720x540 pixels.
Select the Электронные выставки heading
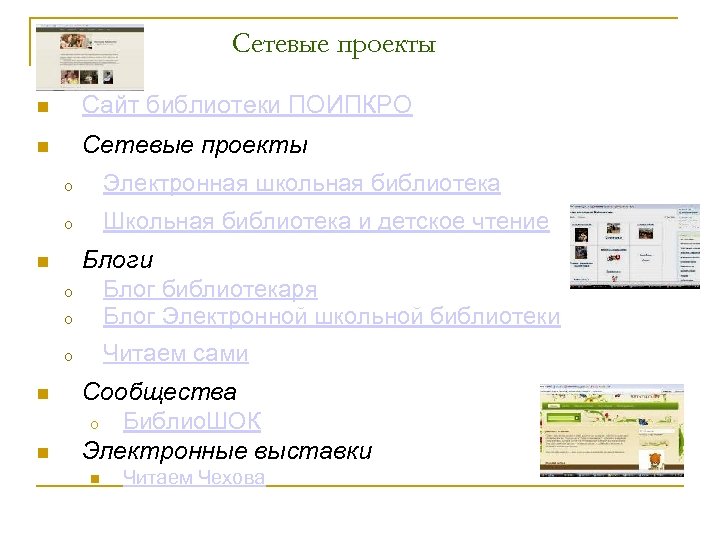pyautogui.click(x=227, y=451)
